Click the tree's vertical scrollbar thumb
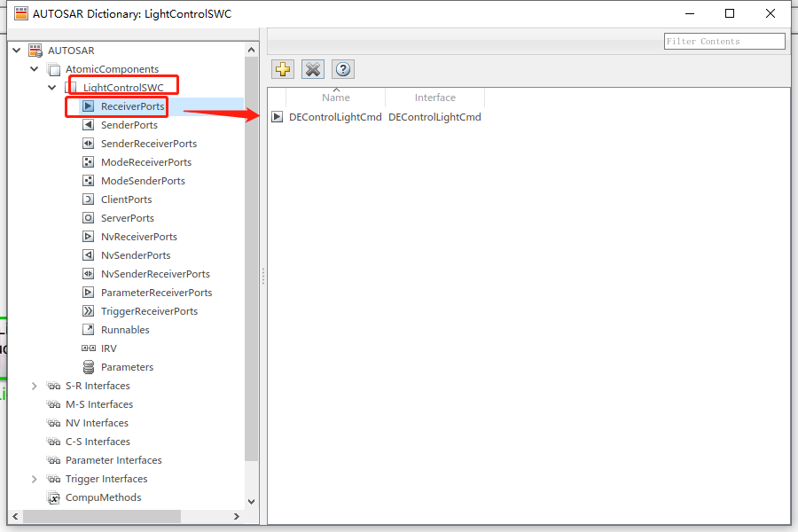This screenshot has width=798, height=532. pyautogui.click(x=252, y=259)
